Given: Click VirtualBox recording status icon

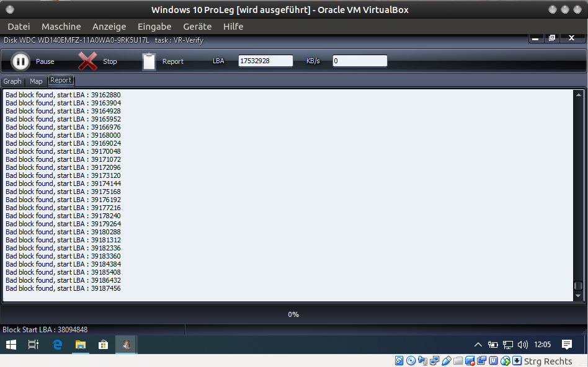Looking at the screenshot, I should 470,361.
